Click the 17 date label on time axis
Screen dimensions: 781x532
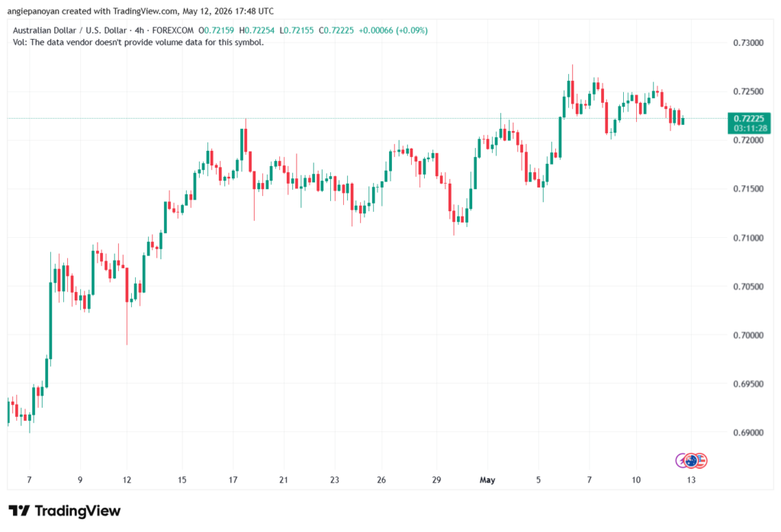(x=233, y=480)
